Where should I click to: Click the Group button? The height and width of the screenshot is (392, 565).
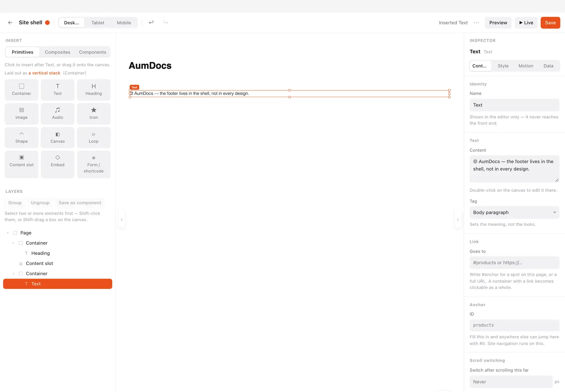click(15, 203)
